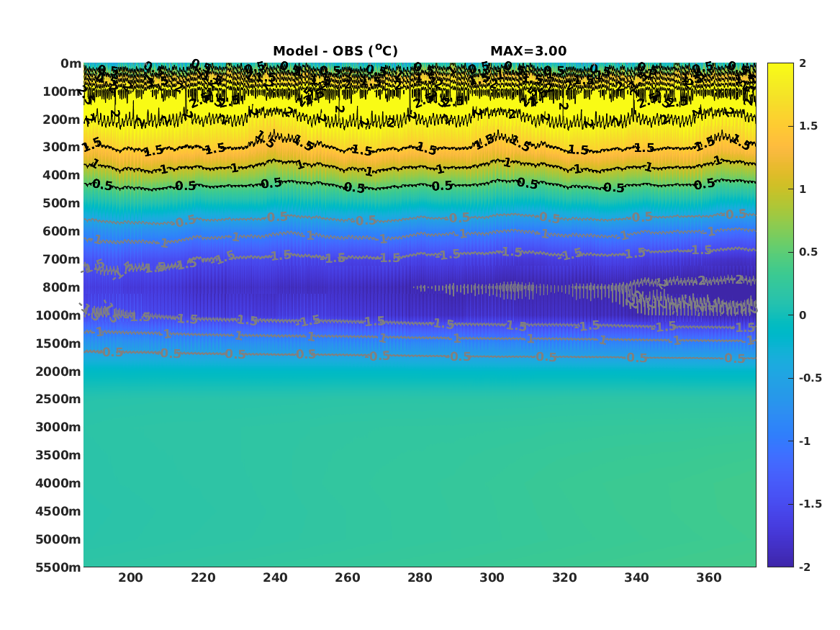Click the colorbar tick label '0'

click(x=803, y=315)
